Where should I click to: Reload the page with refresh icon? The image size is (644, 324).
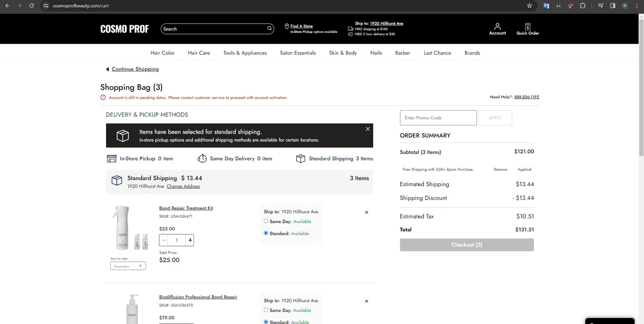(x=31, y=6)
